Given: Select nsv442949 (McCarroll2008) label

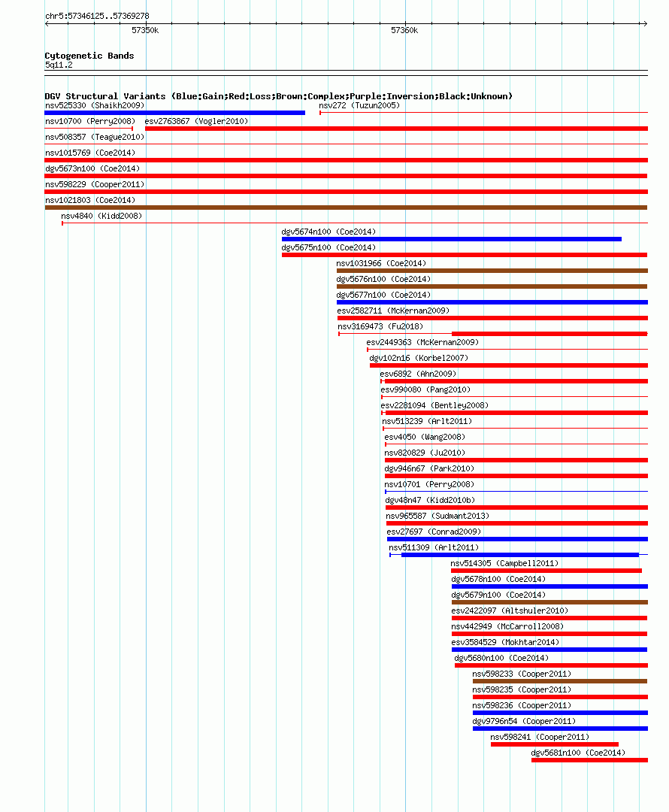Looking at the screenshot, I should pos(507,626).
